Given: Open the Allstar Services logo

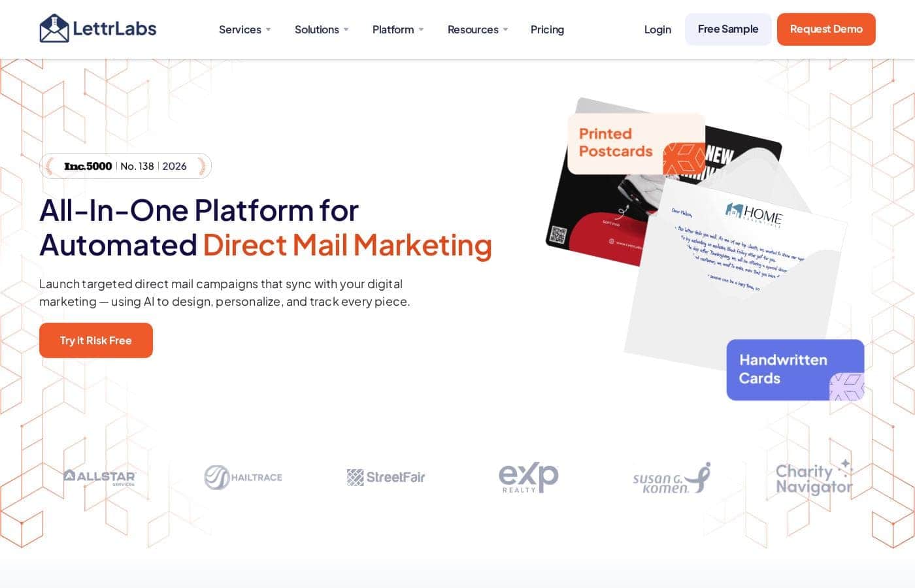Looking at the screenshot, I should click(99, 478).
